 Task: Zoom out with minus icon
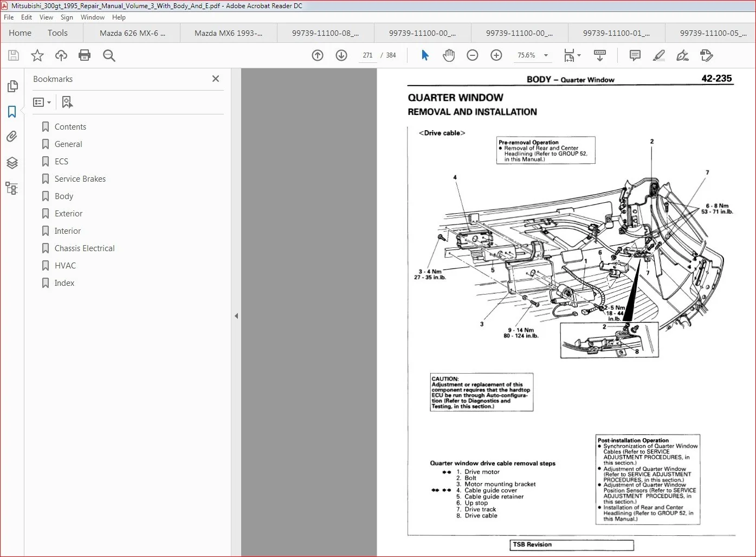click(x=473, y=55)
